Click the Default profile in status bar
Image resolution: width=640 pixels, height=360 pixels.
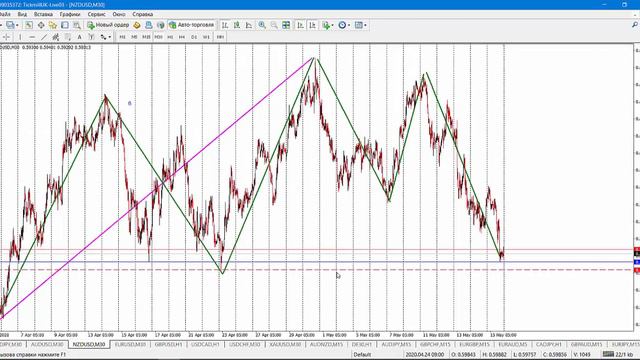tap(362, 355)
